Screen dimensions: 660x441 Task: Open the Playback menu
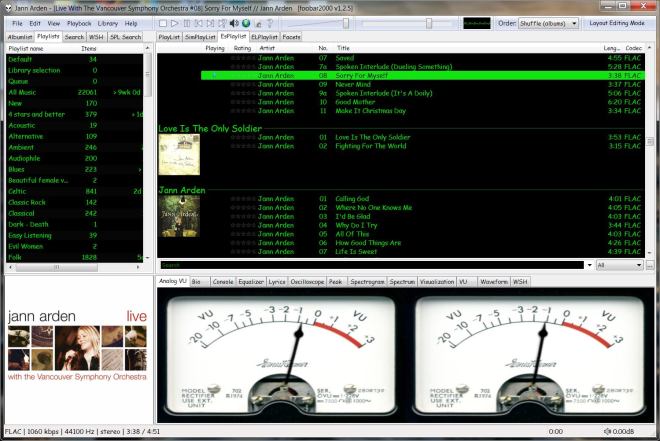(x=79, y=22)
